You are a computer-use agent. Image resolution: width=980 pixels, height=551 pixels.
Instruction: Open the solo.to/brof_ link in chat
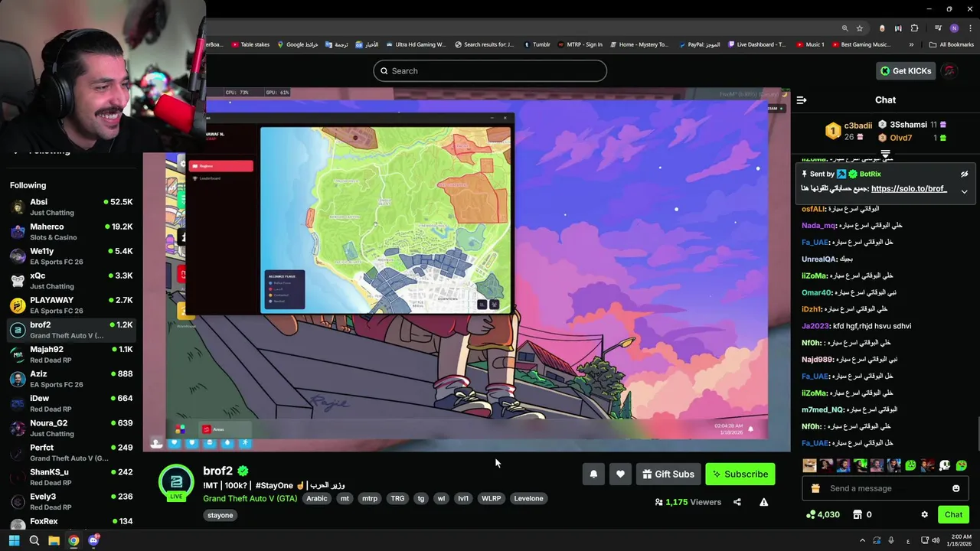909,189
